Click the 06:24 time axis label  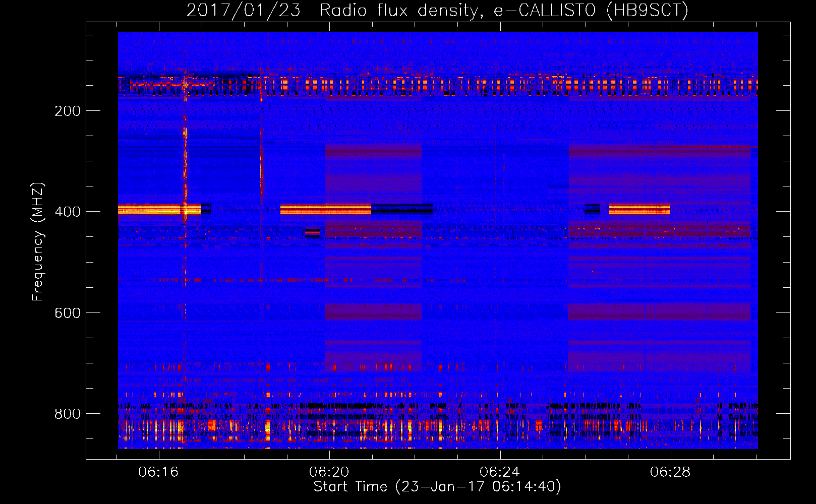[500, 472]
